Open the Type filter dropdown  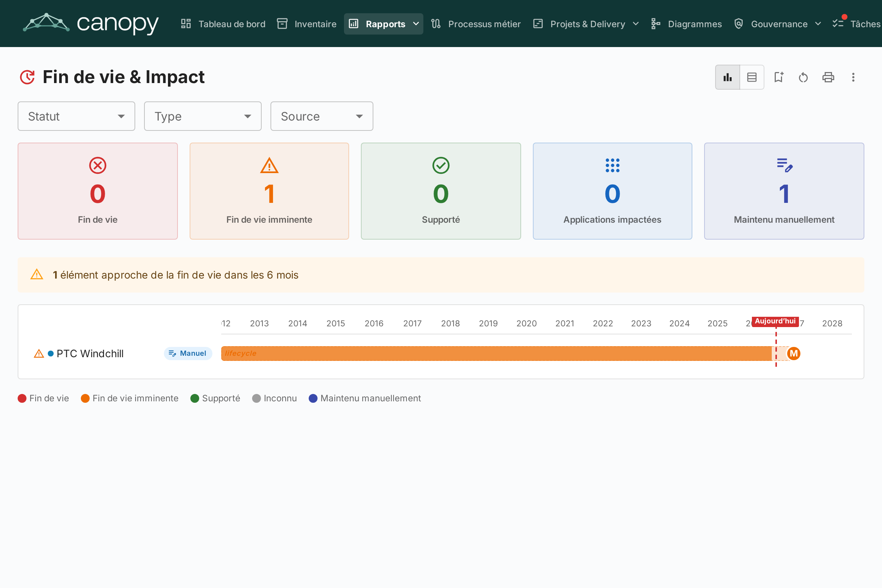click(203, 116)
